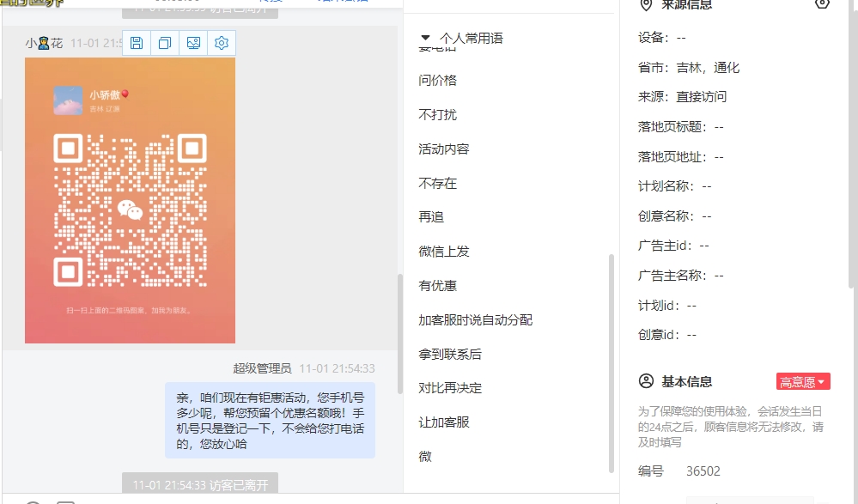Click the 计划名称 field
858x504 pixels.
pyautogui.click(x=675, y=186)
